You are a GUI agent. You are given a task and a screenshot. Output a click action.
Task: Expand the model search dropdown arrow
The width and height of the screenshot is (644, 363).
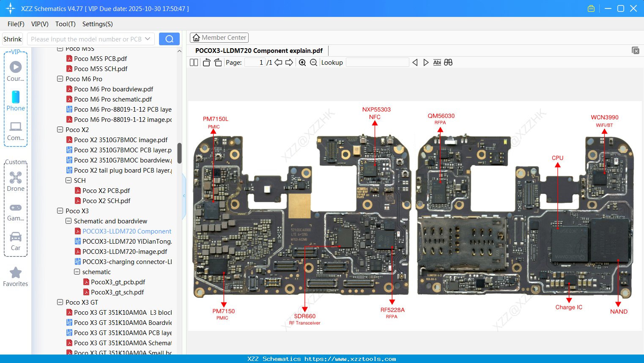(147, 38)
